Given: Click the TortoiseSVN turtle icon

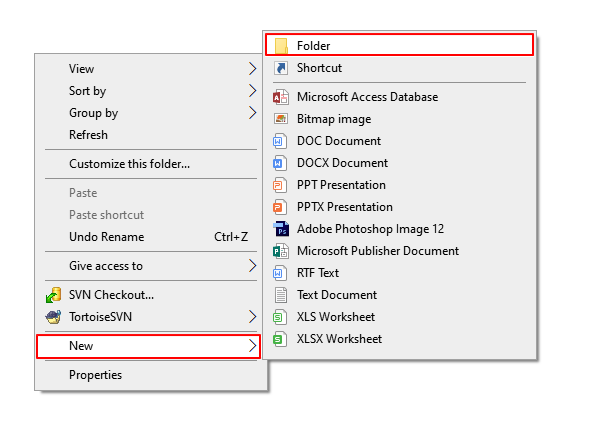Looking at the screenshot, I should [x=53, y=317].
